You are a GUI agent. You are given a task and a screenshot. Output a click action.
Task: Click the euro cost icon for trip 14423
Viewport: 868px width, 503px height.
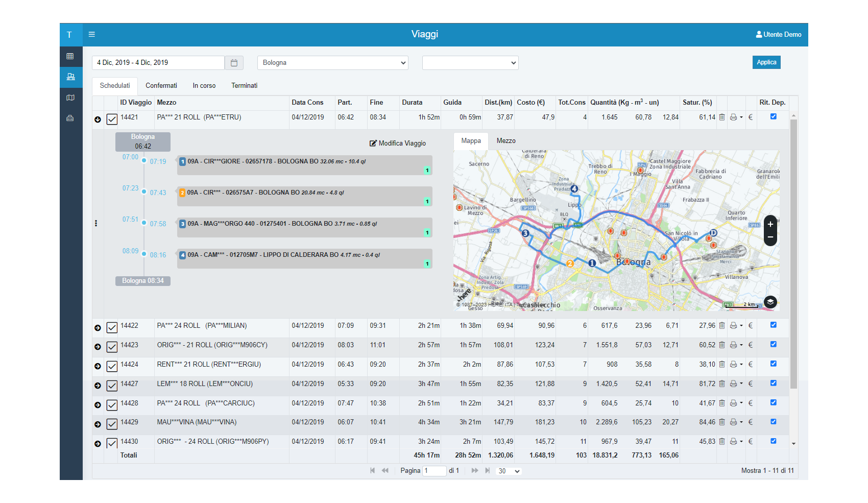[750, 345]
